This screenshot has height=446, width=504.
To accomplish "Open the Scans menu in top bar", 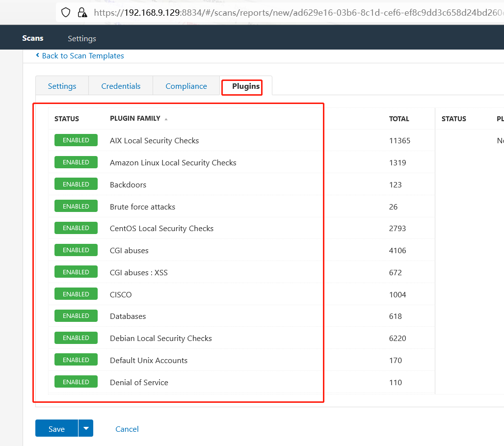I will tap(33, 38).
